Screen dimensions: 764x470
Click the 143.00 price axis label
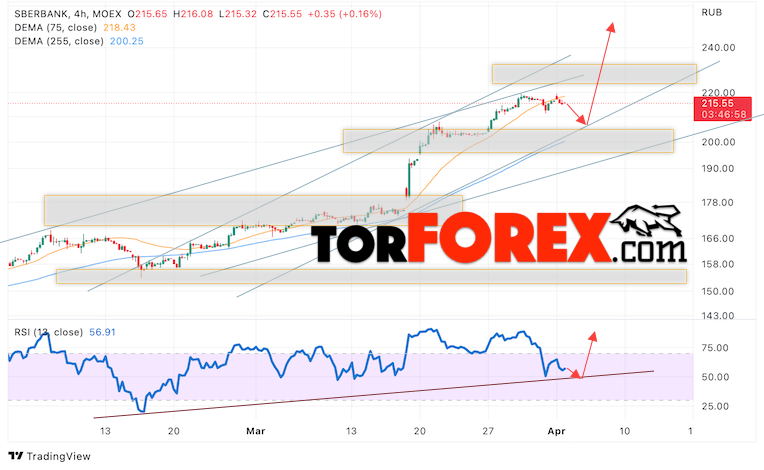point(718,316)
